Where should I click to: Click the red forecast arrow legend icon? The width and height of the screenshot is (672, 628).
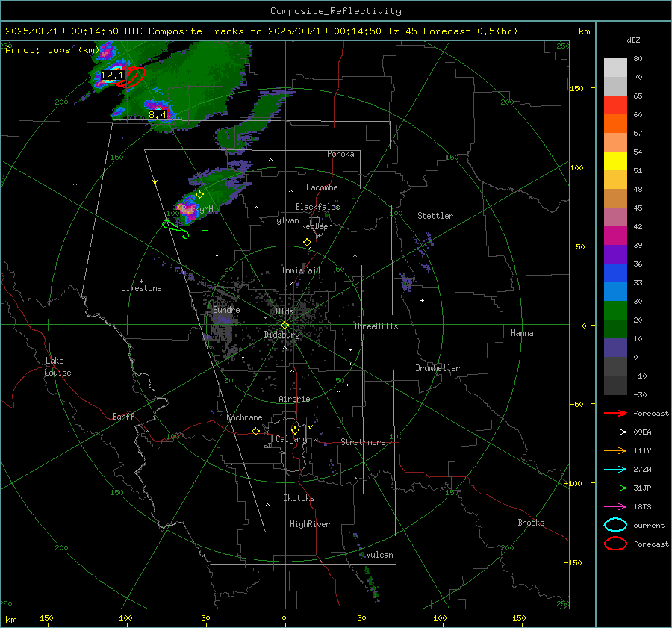point(615,413)
